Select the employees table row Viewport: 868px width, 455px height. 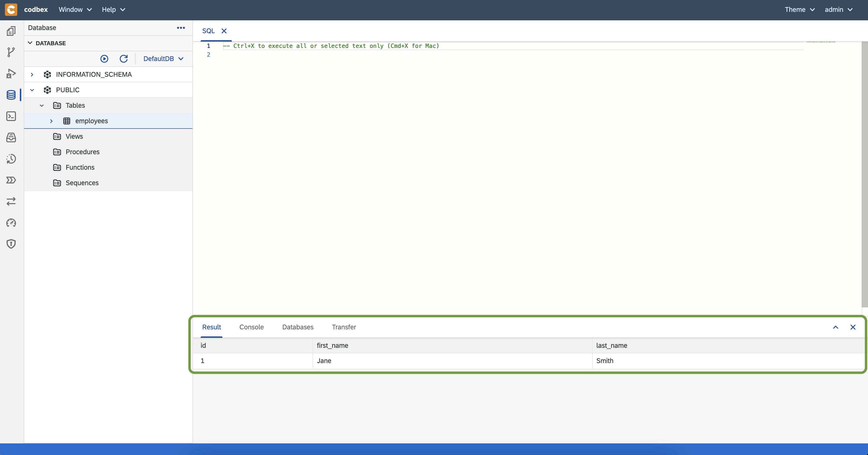108,121
